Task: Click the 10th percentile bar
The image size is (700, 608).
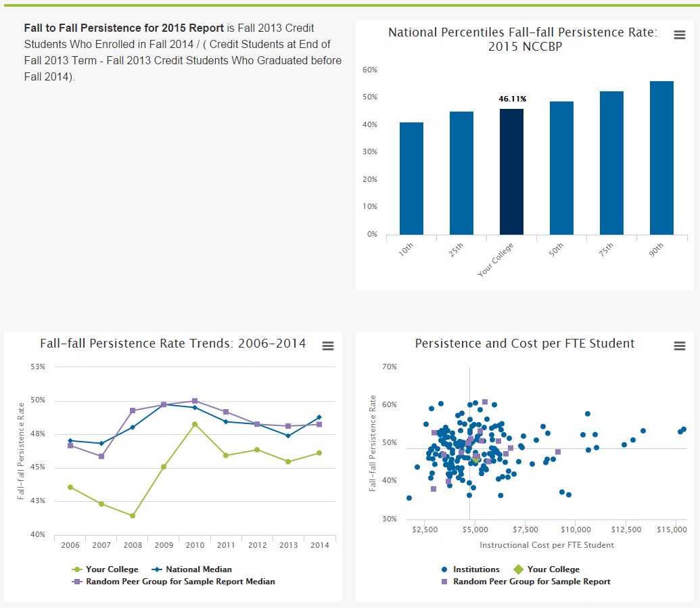Action: pos(411,179)
